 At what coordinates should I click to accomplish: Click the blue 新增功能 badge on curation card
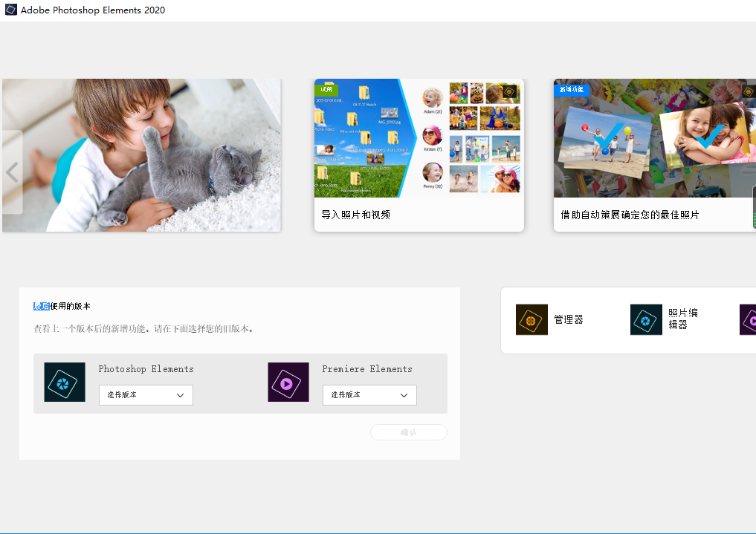[572, 89]
